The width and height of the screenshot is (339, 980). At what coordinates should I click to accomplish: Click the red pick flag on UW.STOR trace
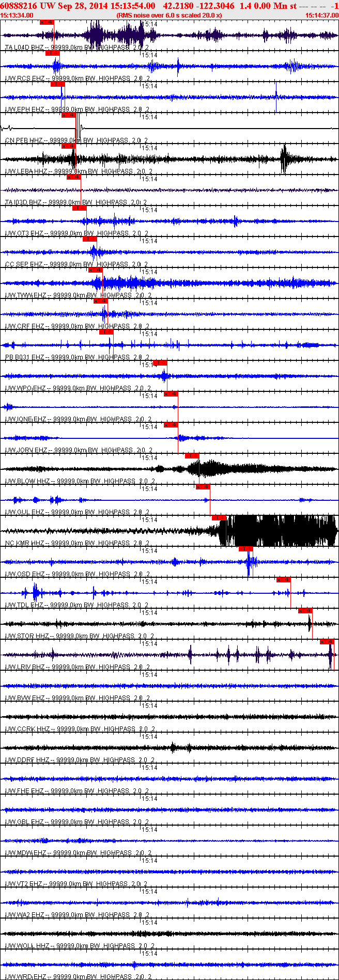pos(305,611)
